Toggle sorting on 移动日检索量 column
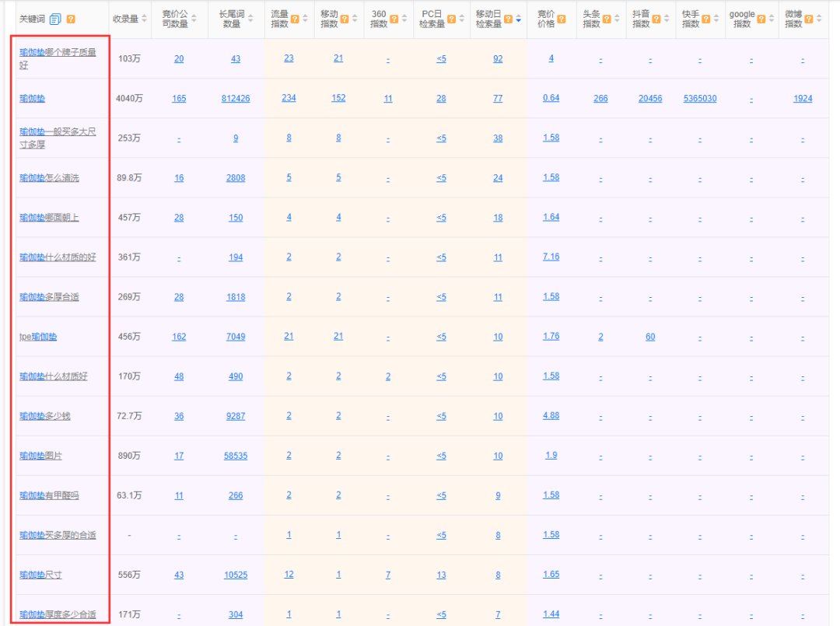This screenshot has height=626, width=840. 519,19
